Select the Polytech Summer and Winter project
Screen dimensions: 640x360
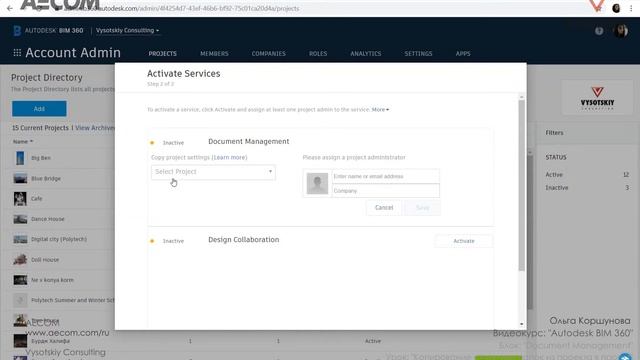73,300
